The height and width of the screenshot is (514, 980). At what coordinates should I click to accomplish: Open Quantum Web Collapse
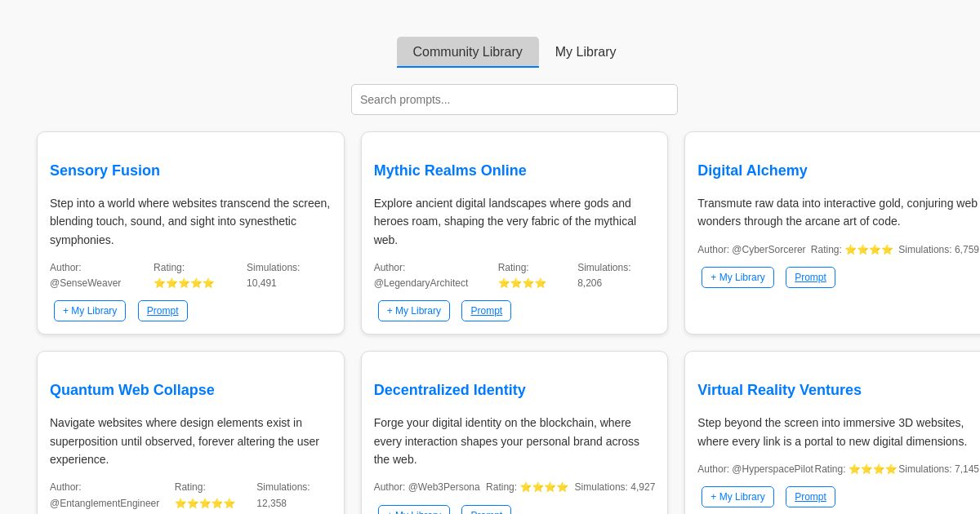click(x=131, y=390)
